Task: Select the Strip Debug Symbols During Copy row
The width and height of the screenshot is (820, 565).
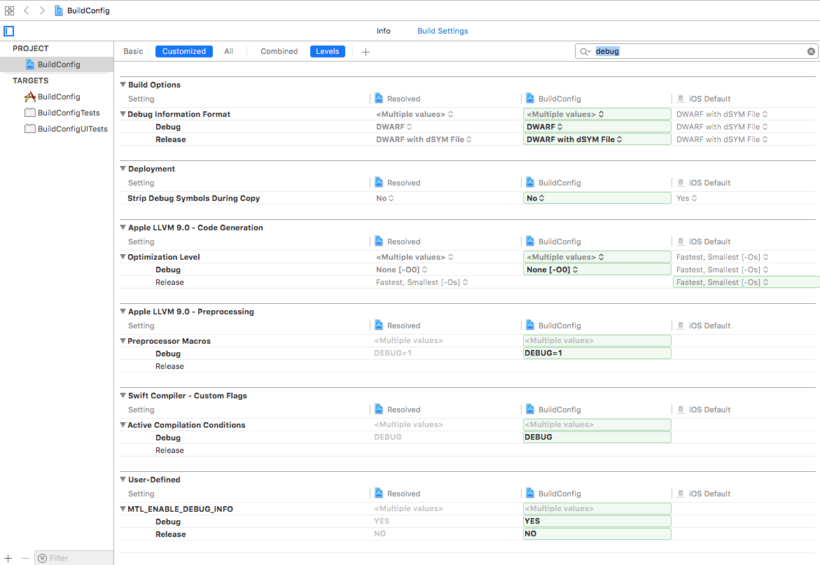Action: point(467,198)
